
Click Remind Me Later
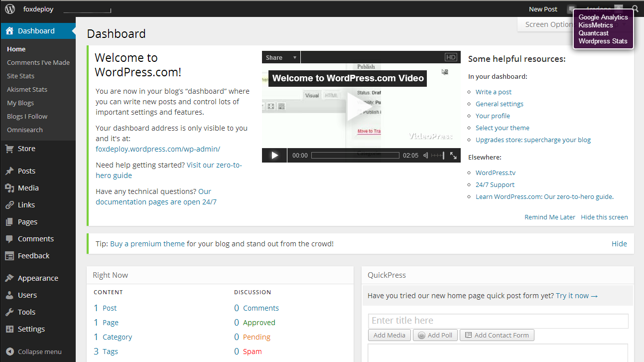550,217
